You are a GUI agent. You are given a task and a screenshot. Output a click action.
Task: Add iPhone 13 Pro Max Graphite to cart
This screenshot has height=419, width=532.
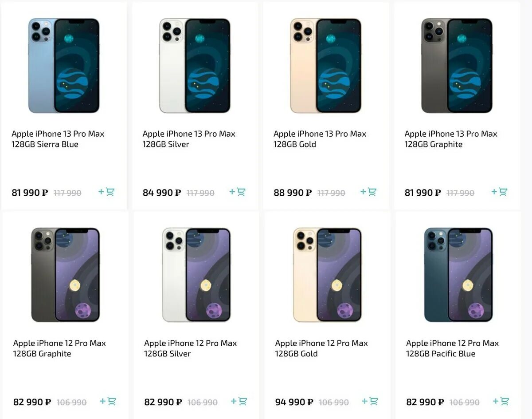(499, 192)
